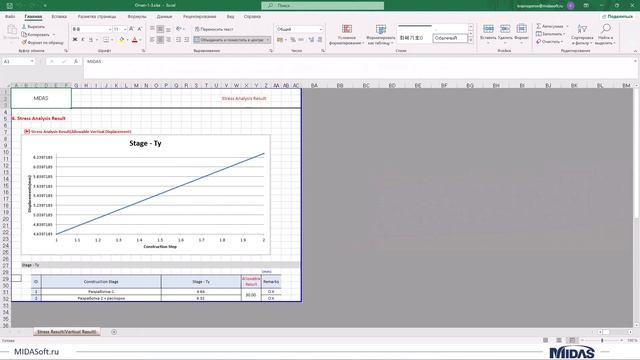
Task: Toggle Wrap Text (Переносить текст)
Action: click(214, 29)
